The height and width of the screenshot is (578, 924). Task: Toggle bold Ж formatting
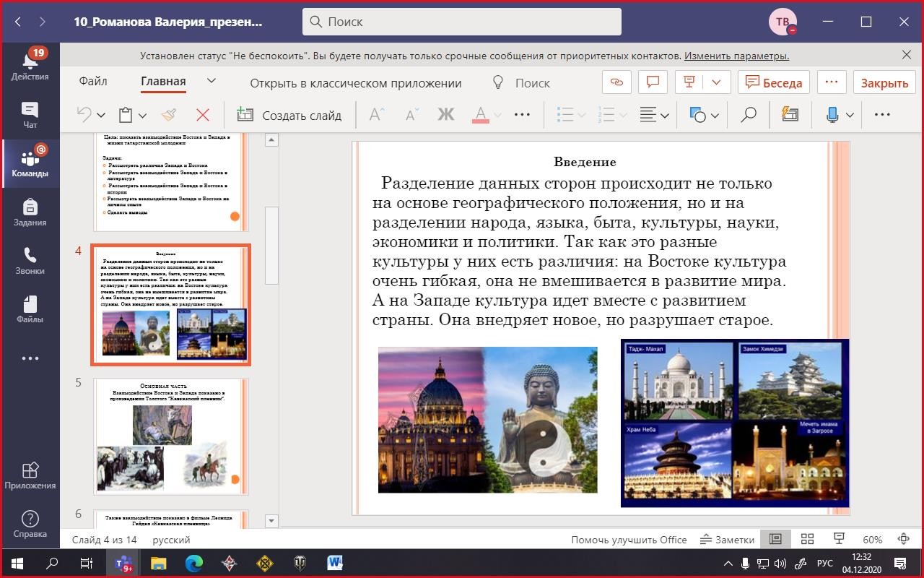coord(445,115)
